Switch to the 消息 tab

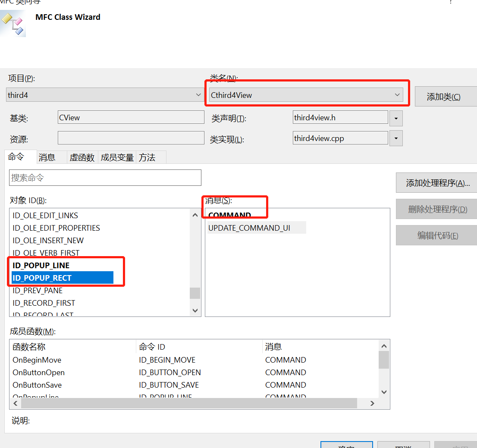47,157
